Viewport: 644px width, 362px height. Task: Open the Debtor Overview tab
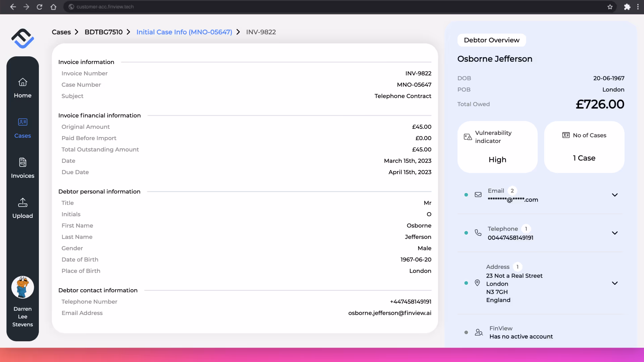(491, 40)
